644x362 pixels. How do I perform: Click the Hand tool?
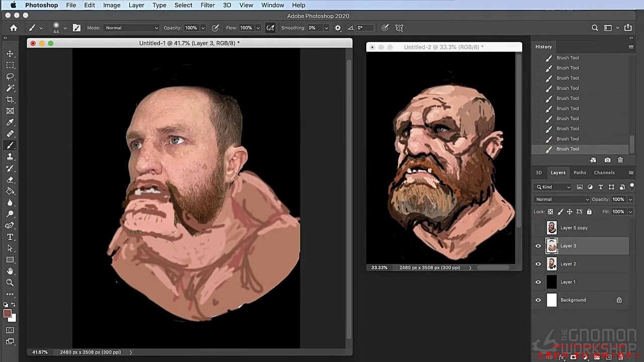coord(10,271)
